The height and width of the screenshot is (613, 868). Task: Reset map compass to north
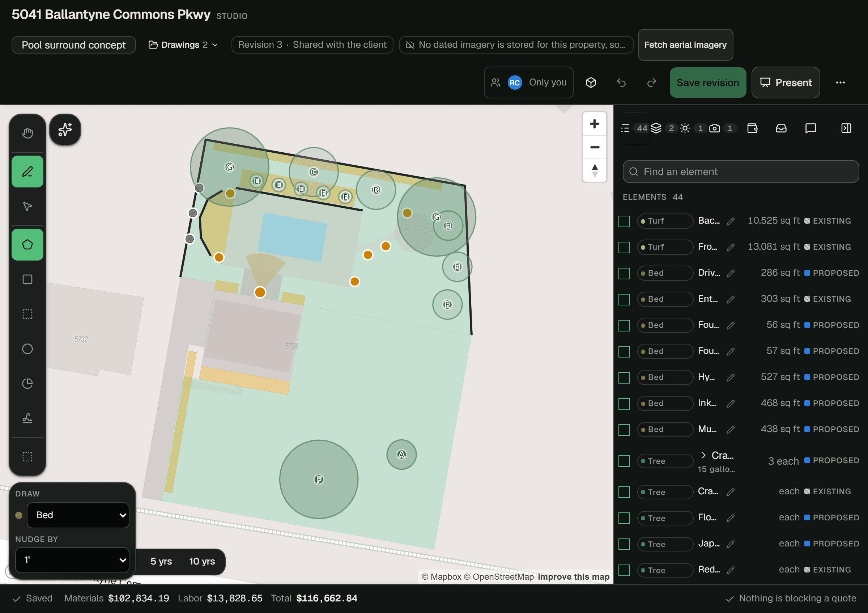[595, 170]
